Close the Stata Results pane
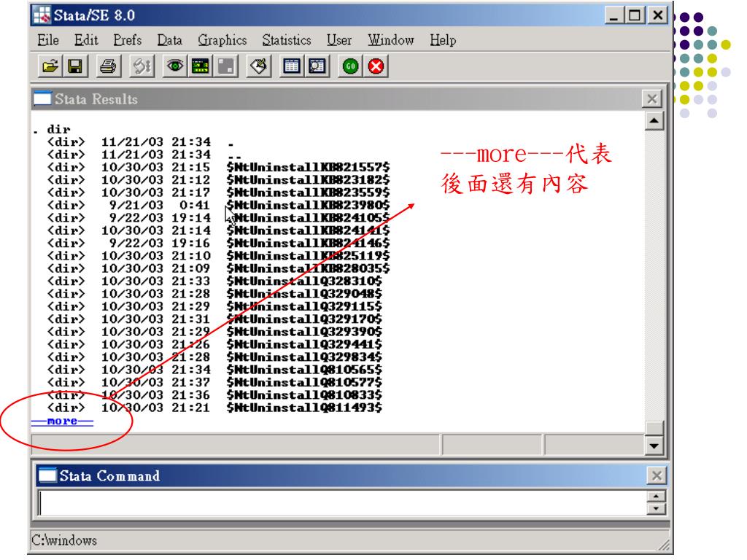This screenshot has width=747, height=560. pos(651,99)
